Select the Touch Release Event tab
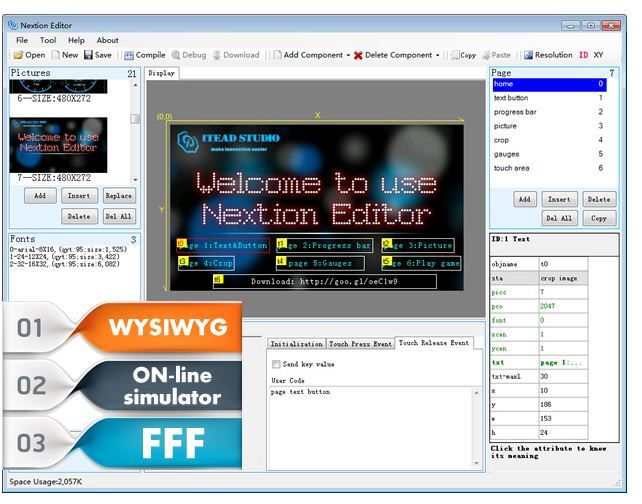Screen dimensions: 642x504 point(434,343)
